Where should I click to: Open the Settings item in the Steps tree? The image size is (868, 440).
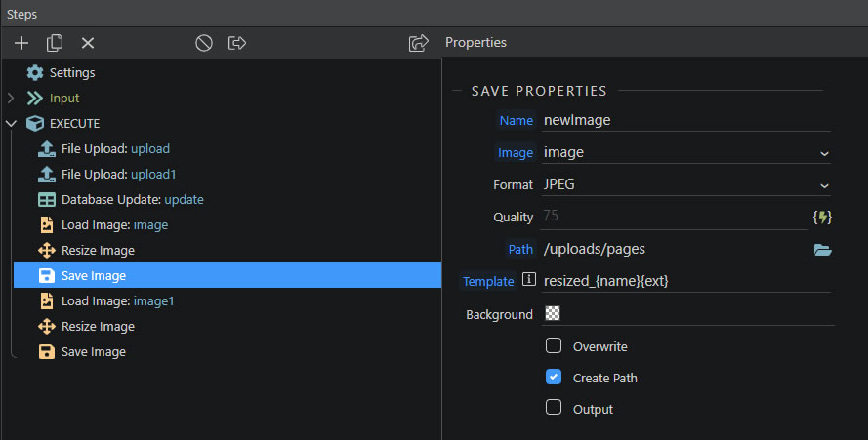click(61, 72)
